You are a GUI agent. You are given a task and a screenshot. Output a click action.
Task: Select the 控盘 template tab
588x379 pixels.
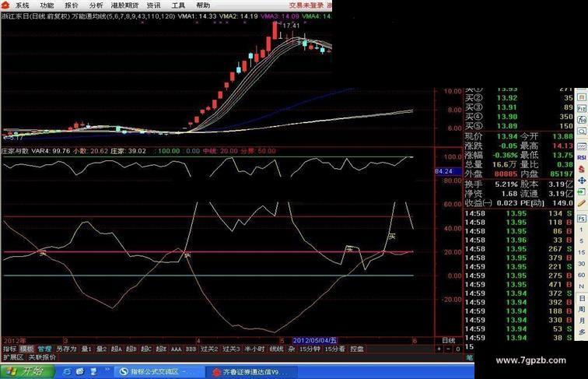(357, 349)
